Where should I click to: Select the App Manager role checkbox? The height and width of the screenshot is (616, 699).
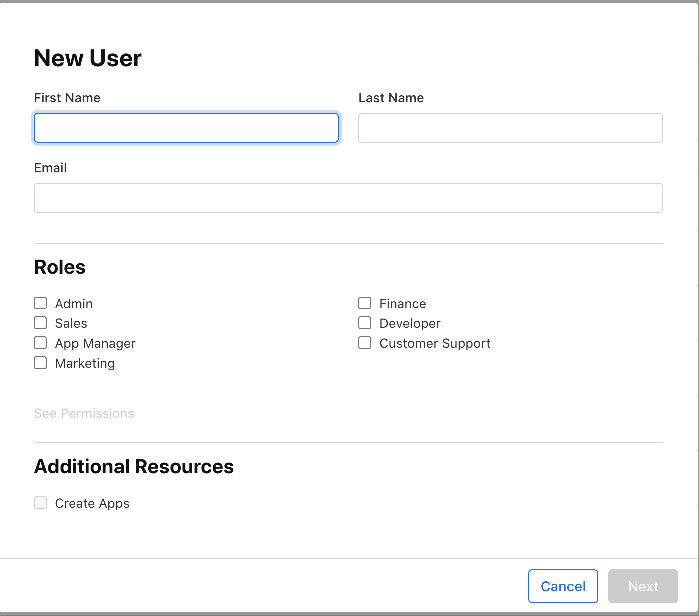click(x=41, y=343)
